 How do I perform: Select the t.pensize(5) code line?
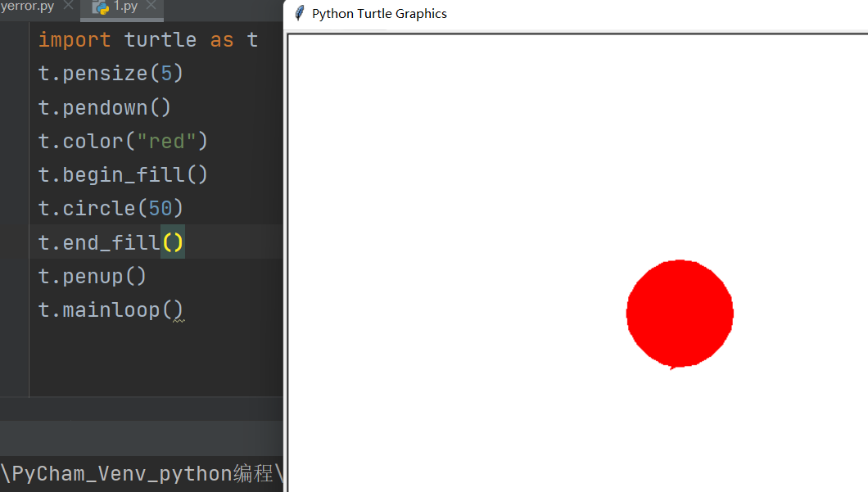(109, 73)
